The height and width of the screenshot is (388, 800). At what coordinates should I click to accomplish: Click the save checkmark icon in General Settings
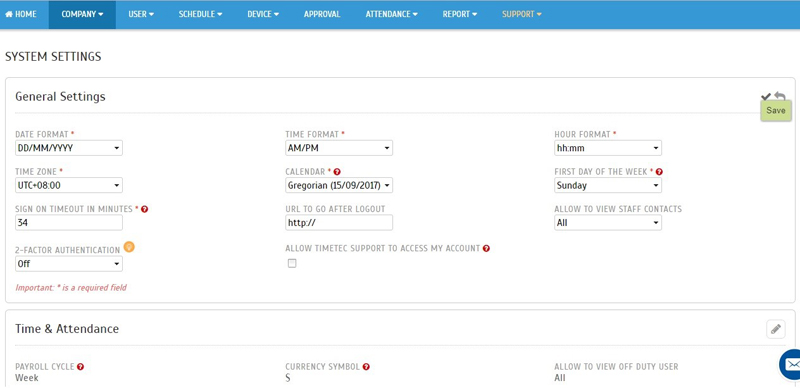[x=765, y=96]
